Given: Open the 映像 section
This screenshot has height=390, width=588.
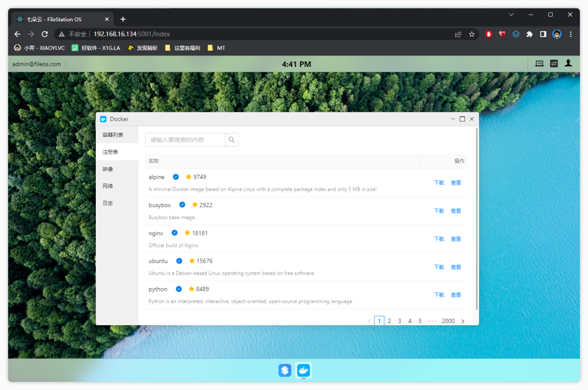Looking at the screenshot, I should point(117,169).
